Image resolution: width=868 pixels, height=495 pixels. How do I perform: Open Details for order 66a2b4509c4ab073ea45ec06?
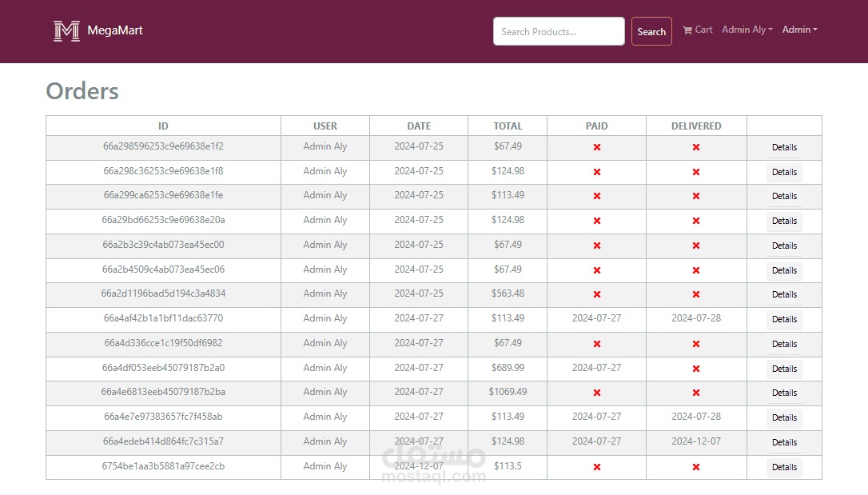click(x=784, y=270)
